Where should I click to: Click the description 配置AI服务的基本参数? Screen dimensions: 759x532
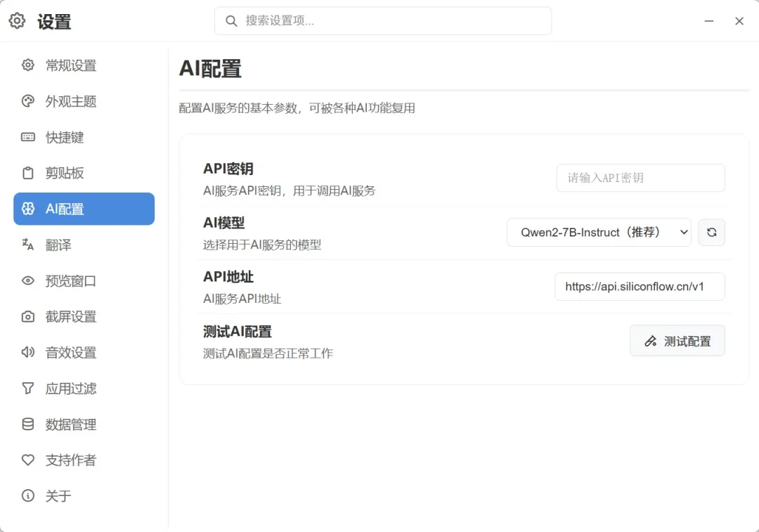tap(297, 108)
